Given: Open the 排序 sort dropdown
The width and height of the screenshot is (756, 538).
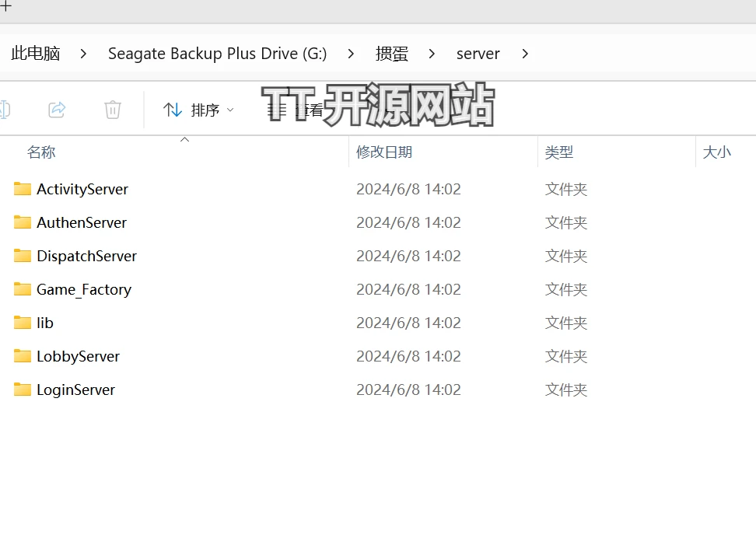Looking at the screenshot, I should pyautogui.click(x=198, y=110).
